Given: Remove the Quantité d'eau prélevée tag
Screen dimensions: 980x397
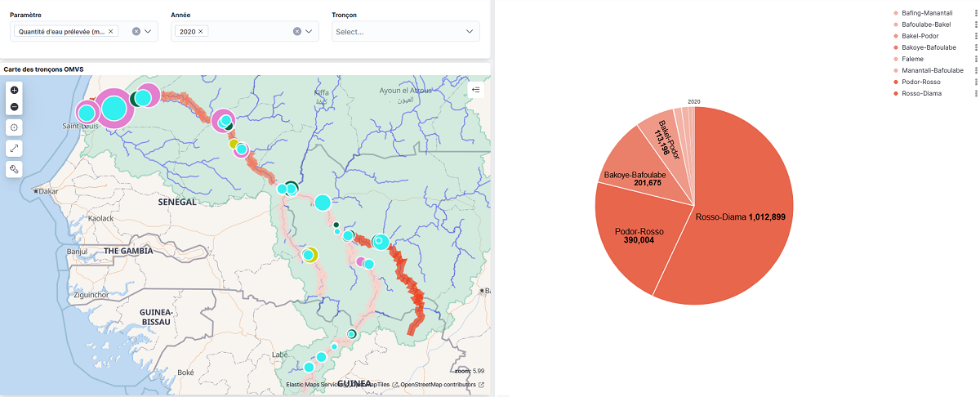Looking at the screenshot, I should [112, 31].
